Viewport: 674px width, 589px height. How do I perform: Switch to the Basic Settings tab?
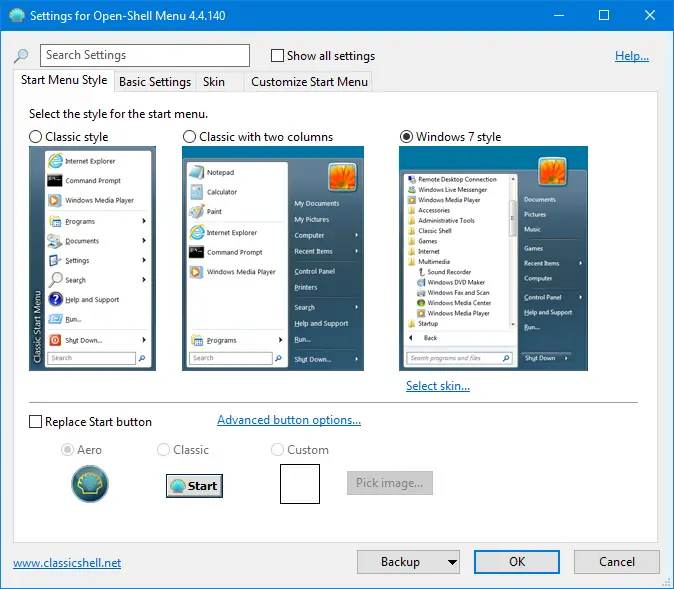click(155, 82)
